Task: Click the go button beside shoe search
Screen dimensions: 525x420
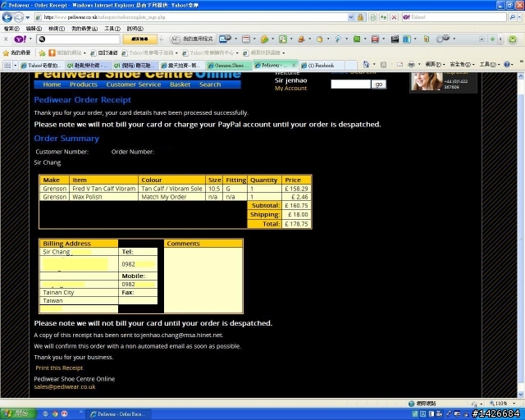Action: (x=379, y=84)
